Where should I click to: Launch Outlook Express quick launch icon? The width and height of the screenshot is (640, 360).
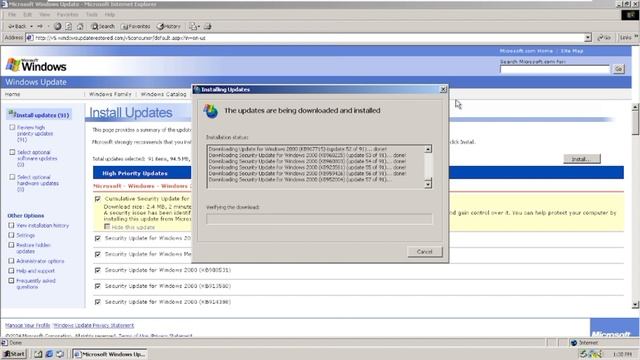[60, 354]
